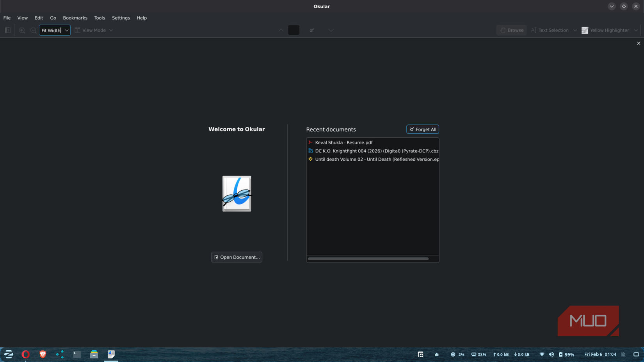Click the Open Document button
Screen dimensions: 644x362
[237, 257]
